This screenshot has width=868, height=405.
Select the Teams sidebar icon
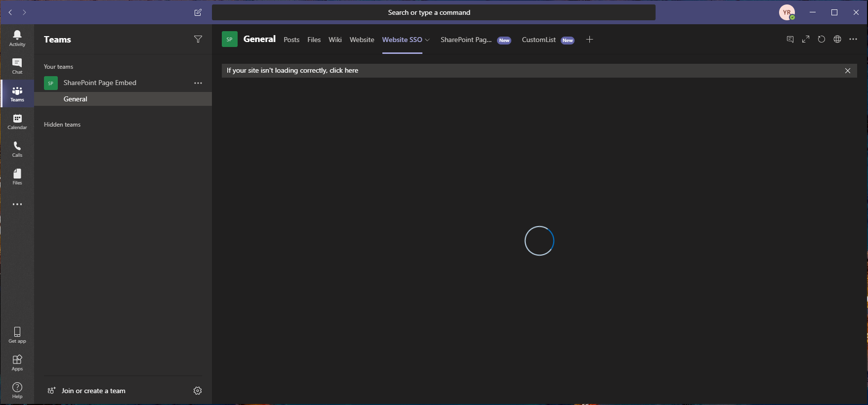click(x=17, y=93)
